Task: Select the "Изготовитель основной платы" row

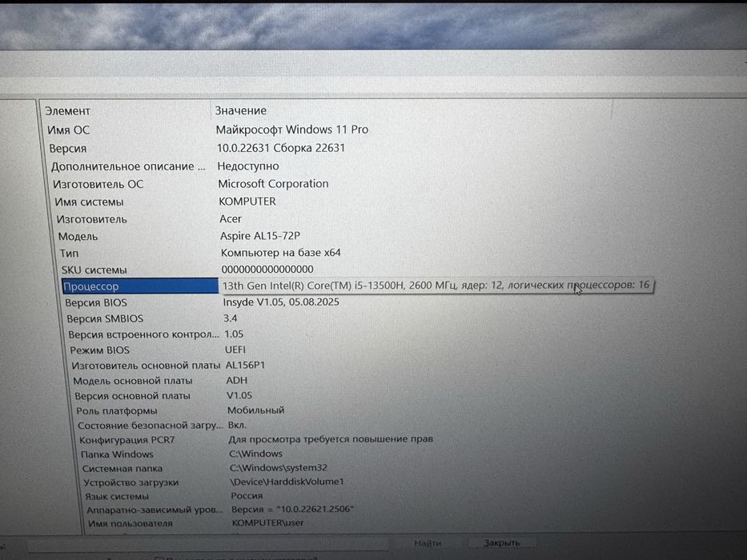Action: point(146,366)
